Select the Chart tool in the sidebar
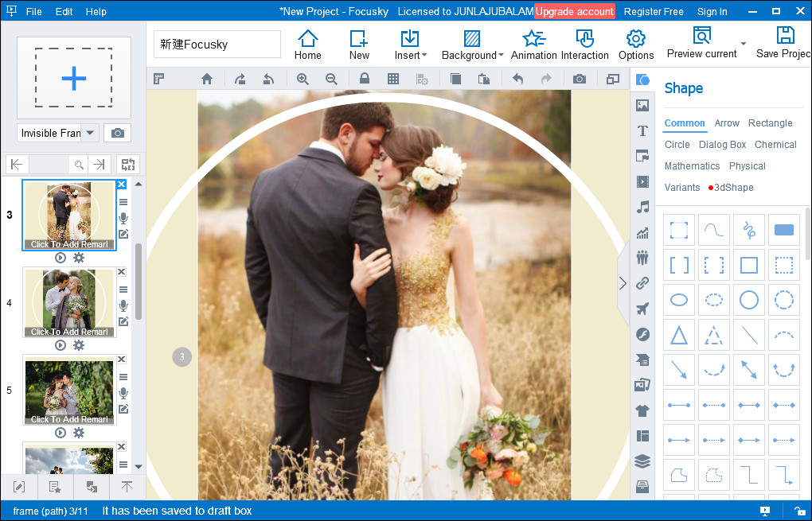This screenshot has height=521, width=812. [x=642, y=233]
